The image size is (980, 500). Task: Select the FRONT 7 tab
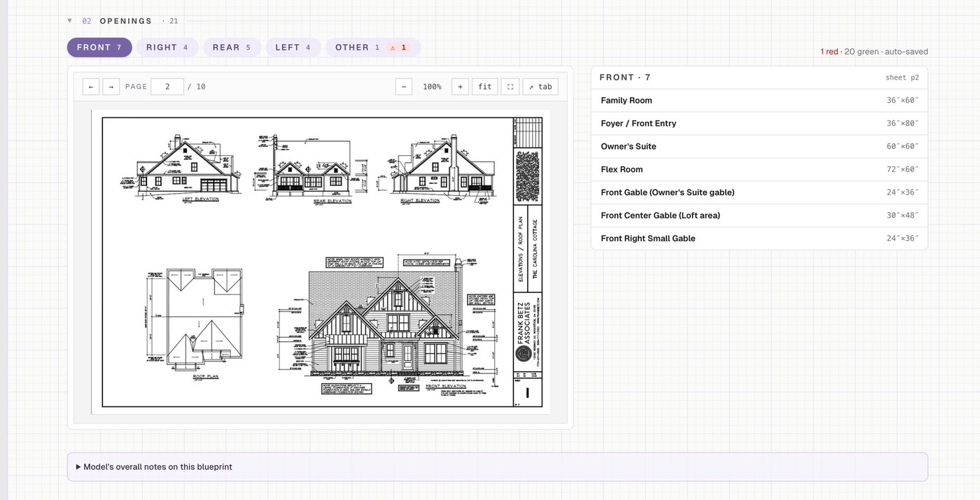pyautogui.click(x=99, y=48)
